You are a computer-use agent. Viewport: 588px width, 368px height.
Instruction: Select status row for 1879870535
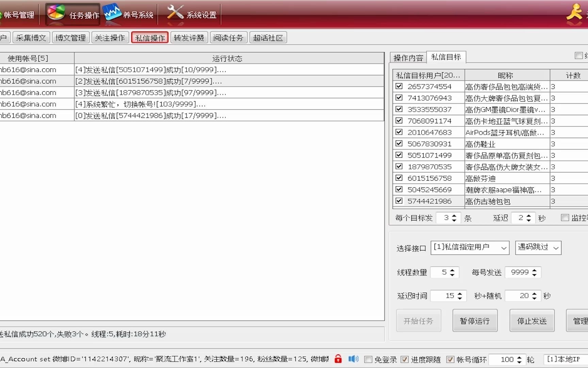192,92
